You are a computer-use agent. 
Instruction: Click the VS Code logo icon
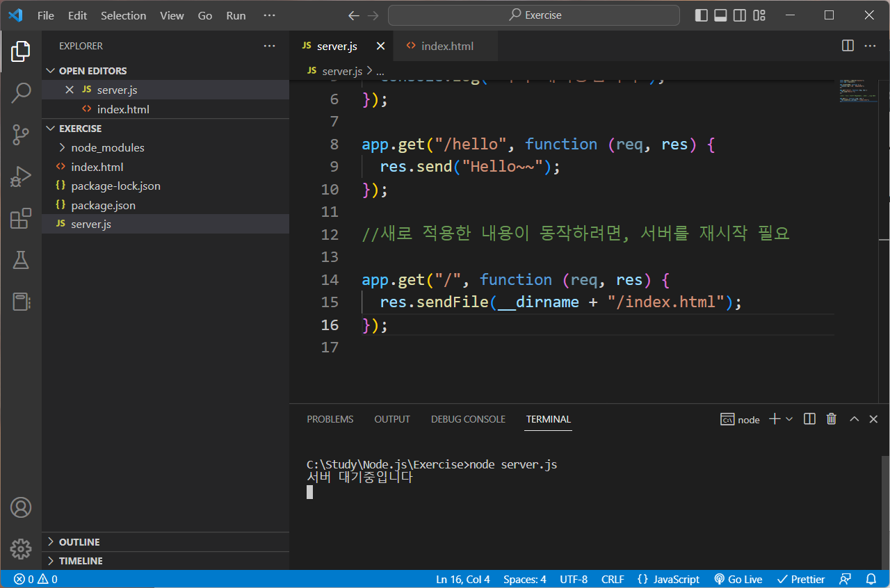coord(15,15)
